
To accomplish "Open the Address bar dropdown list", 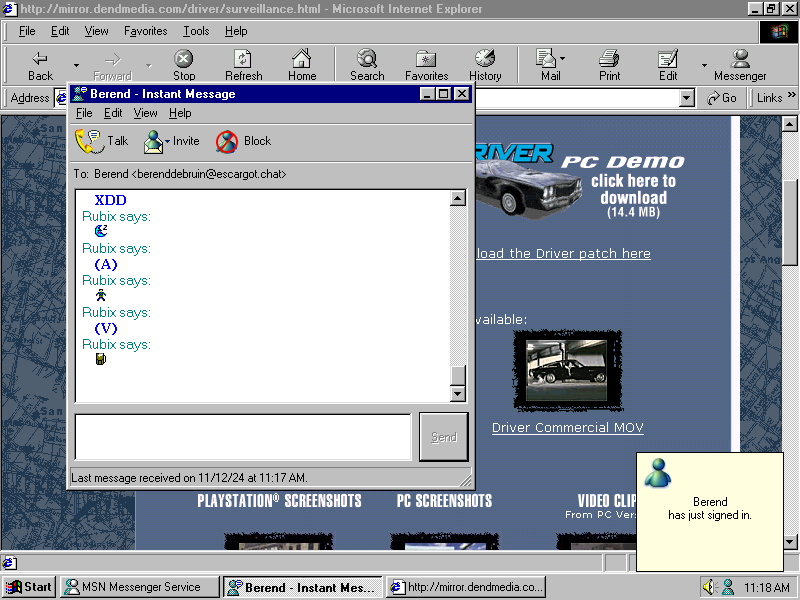I will (686, 98).
